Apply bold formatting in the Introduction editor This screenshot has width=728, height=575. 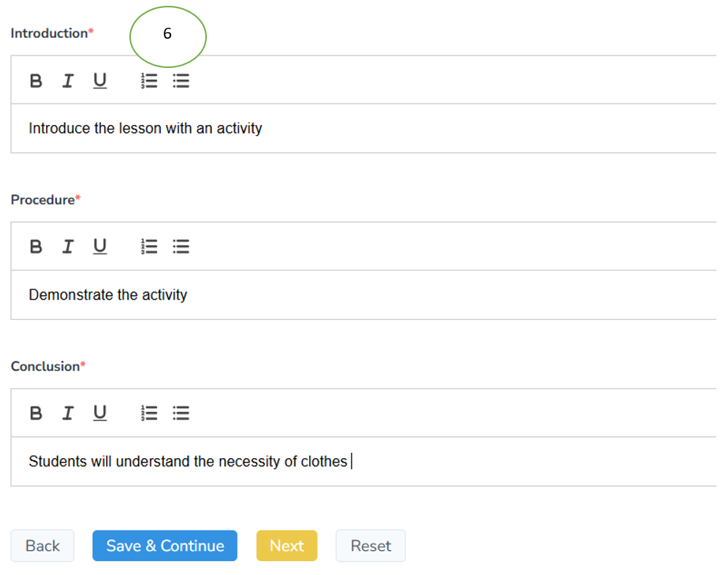click(x=36, y=80)
